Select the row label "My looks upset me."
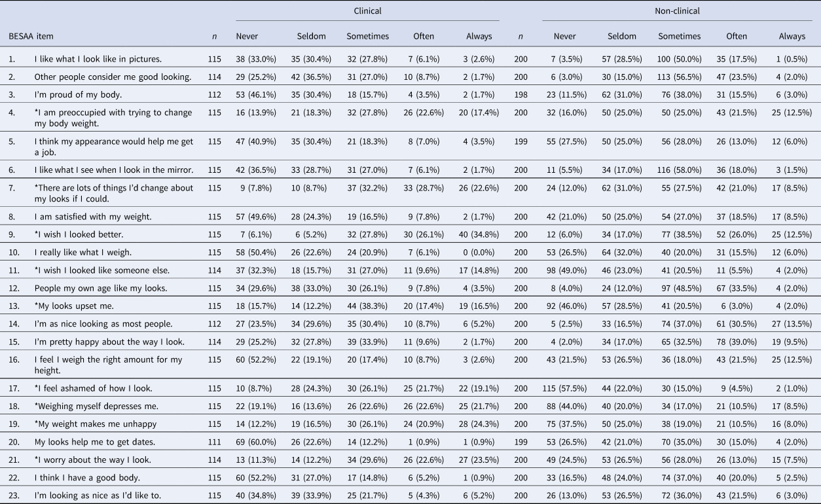Image resolution: width=821 pixels, height=504 pixels. coord(77,307)
